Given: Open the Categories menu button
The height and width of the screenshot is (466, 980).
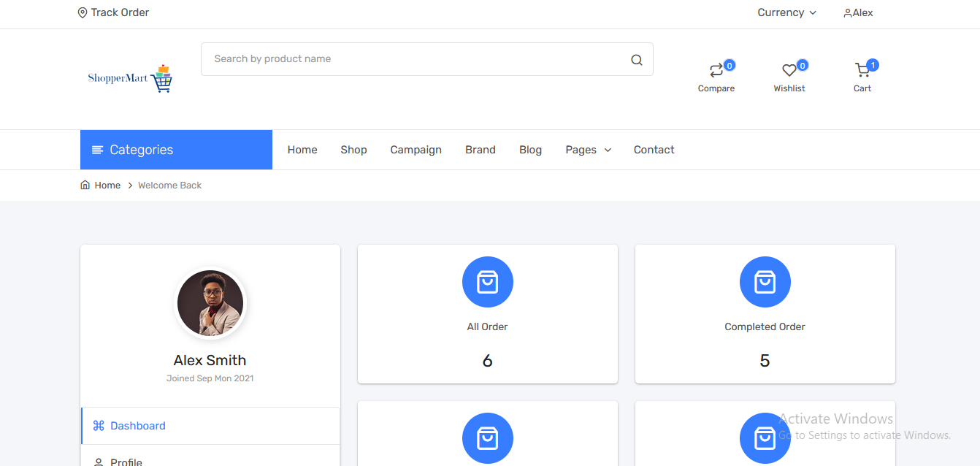Looking at the screenshot, I should point(176,150).
